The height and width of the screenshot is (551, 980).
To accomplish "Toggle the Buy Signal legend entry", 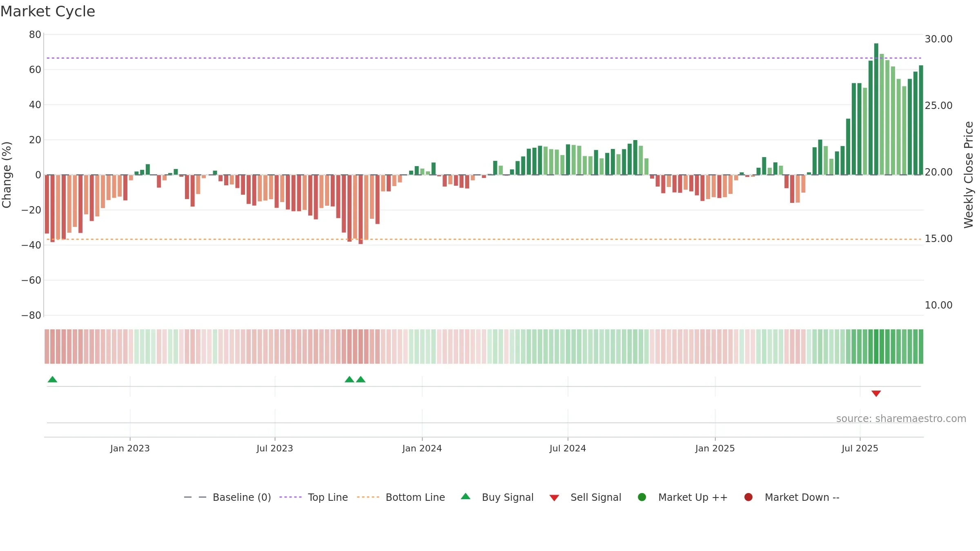I will 497,497.
